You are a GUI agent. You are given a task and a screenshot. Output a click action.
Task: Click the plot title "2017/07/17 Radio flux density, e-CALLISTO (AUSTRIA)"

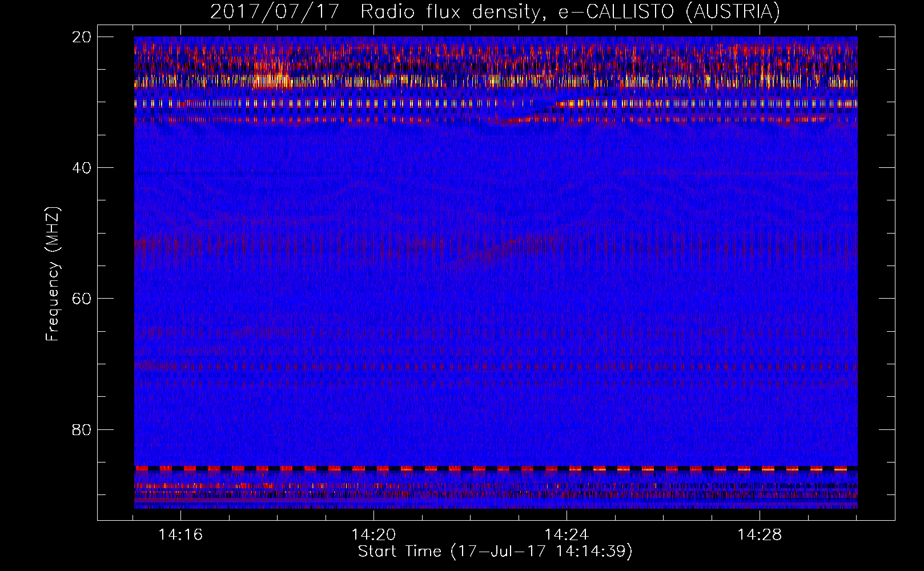[495, 11]
